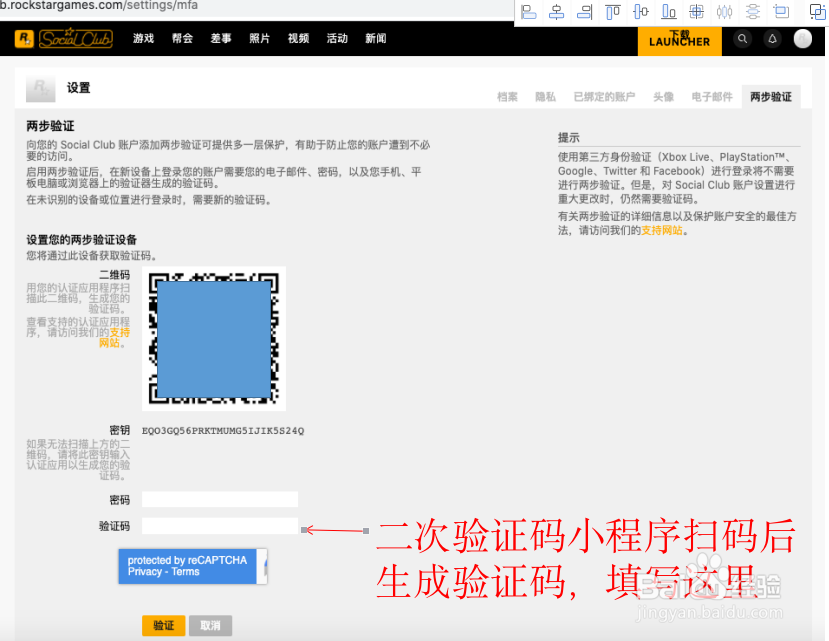Click the center on page icon

tap(696, 12)
